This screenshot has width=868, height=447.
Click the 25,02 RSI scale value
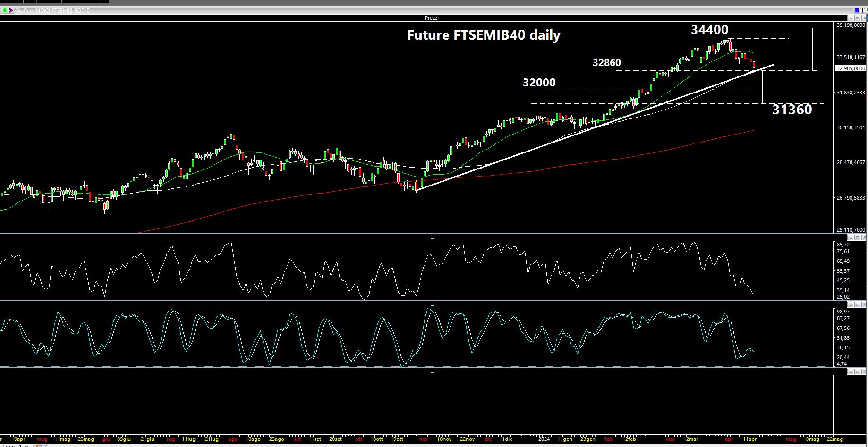(x=843, y=297)
